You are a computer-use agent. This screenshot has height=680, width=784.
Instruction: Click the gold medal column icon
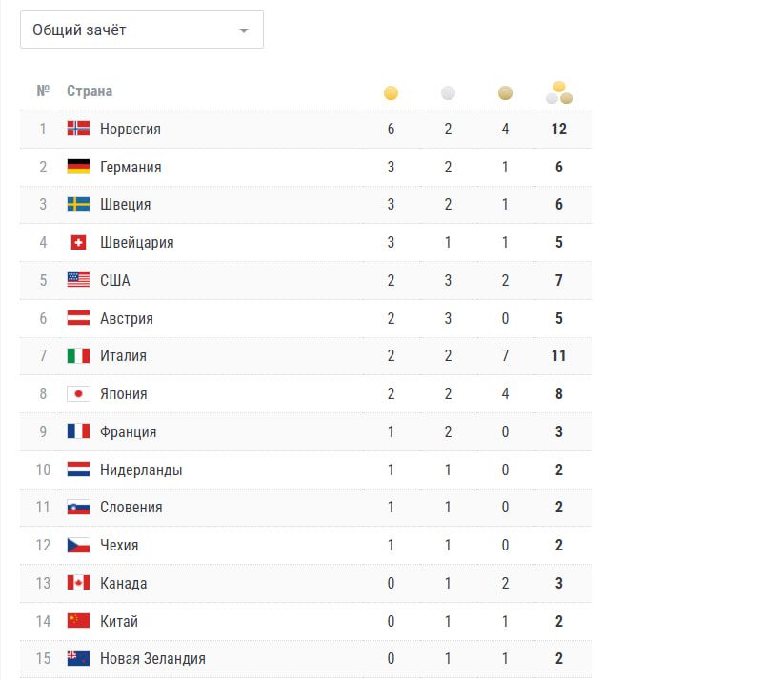391,93
